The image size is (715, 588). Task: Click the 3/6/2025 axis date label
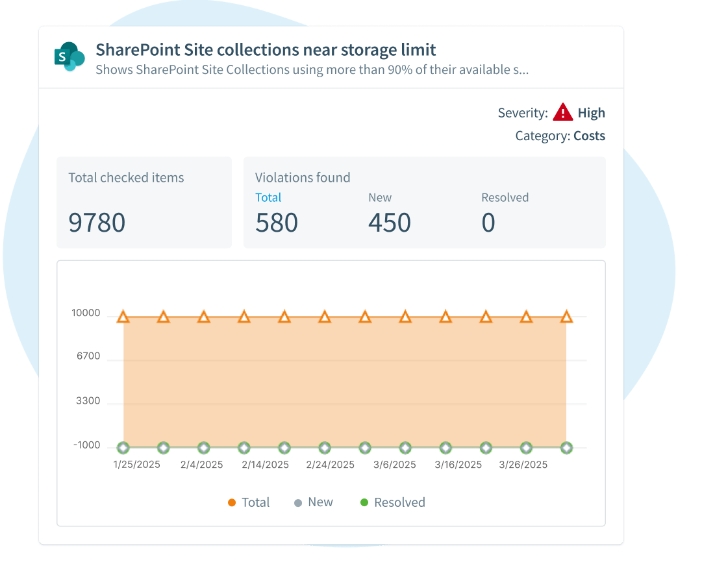394,465
